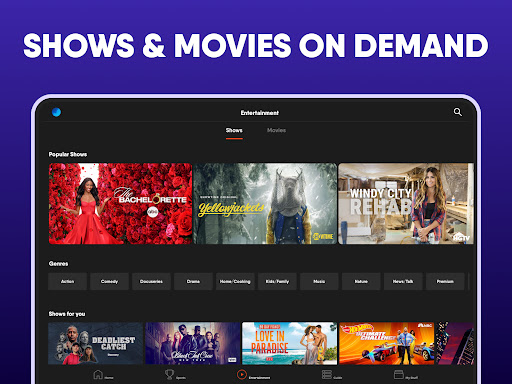Open the Yellowjackets show thumbnail
This screenshot has height=384, width=512.
point(265,204)
